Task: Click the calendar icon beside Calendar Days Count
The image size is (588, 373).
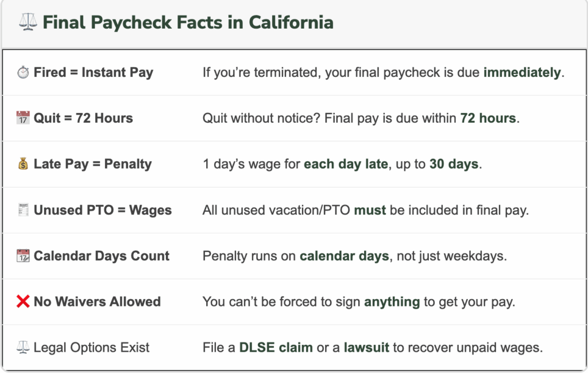Action: (x=23, y=256)
